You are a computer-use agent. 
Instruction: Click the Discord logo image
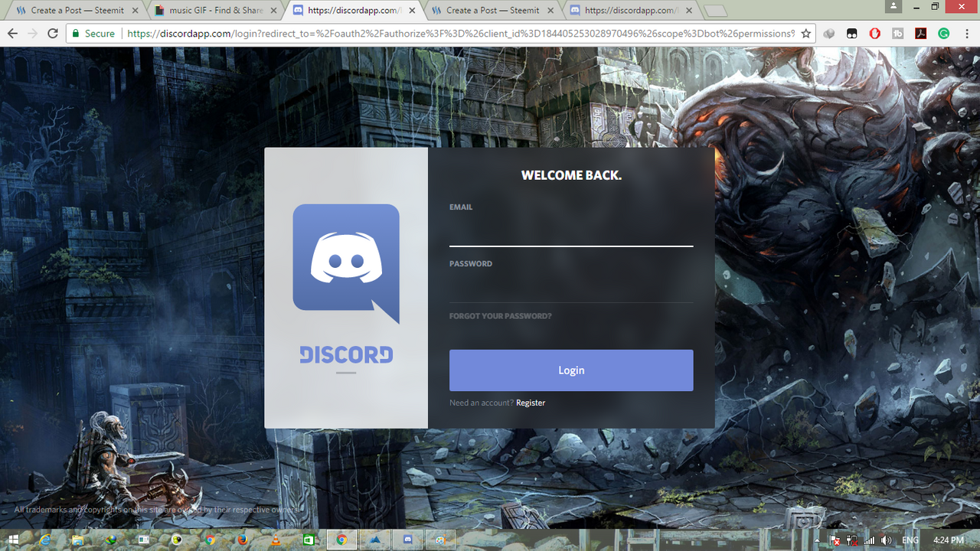click(x=346, y=264)
